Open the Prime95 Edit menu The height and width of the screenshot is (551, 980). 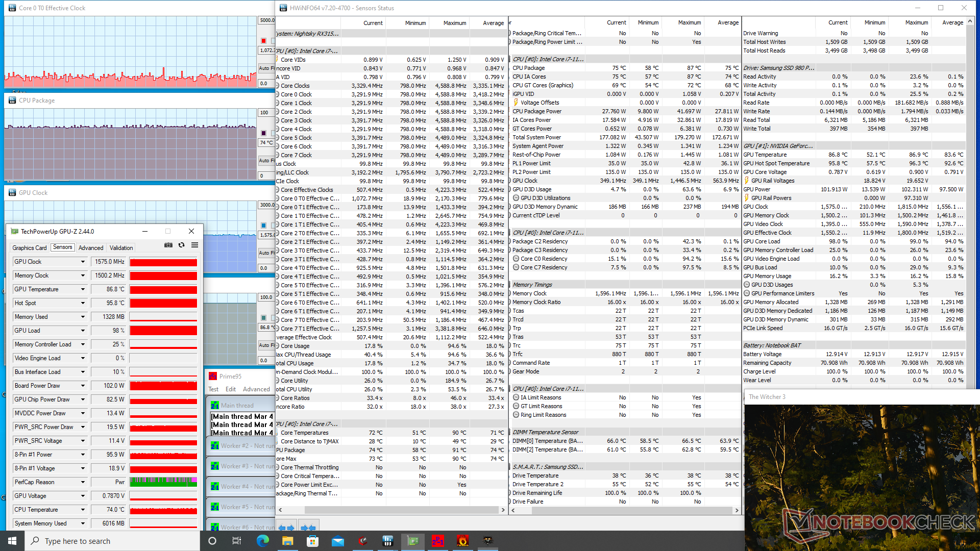(x=231, y=389)
